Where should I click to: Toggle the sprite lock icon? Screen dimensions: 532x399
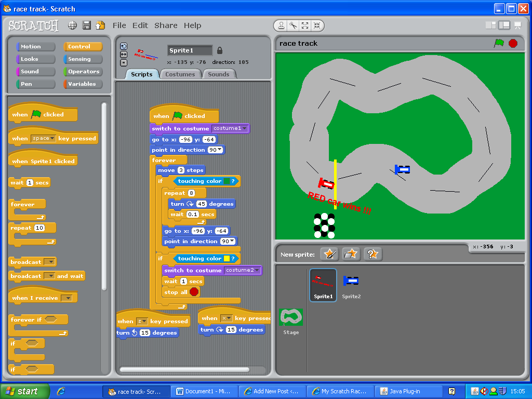(x=220, y=50)
